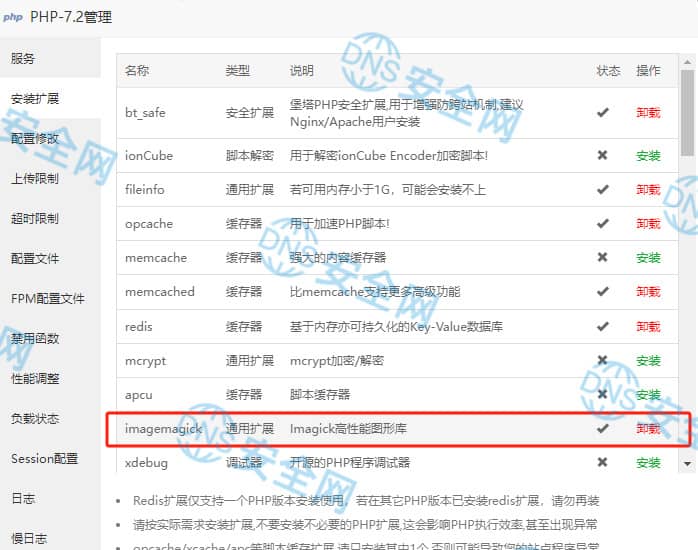The image size is (698, 550).
Task: Uninstall memcached via 卸载 link
Action: click(648, 291)
